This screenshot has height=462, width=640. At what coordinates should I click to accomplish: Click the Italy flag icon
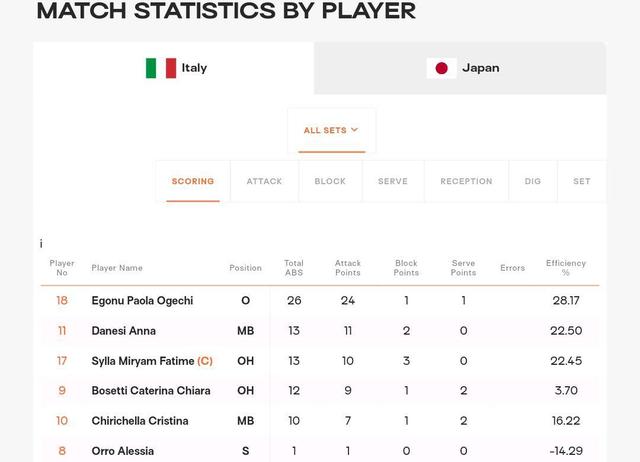[x=161, y=68]
